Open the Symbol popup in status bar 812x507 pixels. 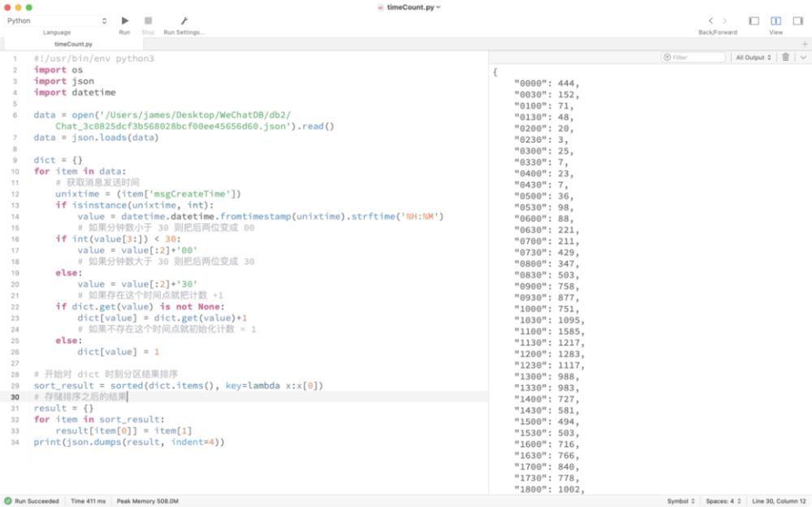point(681,501)
